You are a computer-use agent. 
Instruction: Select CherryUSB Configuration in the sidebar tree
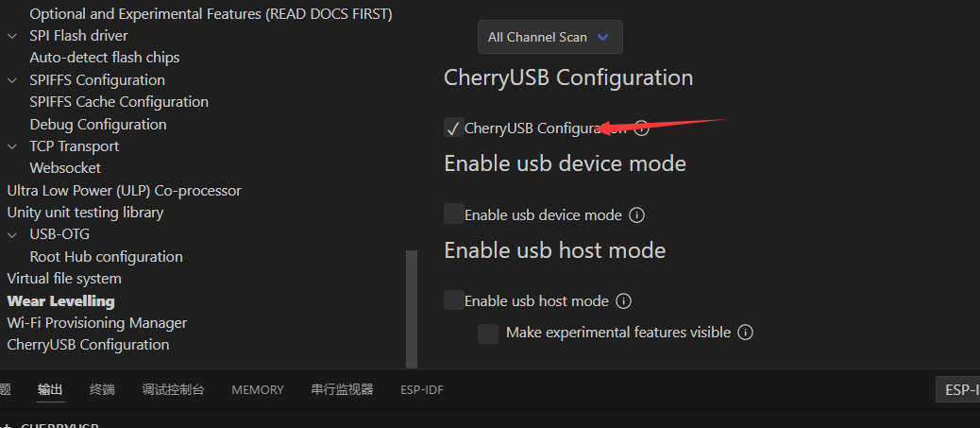[x=88, y=345]
